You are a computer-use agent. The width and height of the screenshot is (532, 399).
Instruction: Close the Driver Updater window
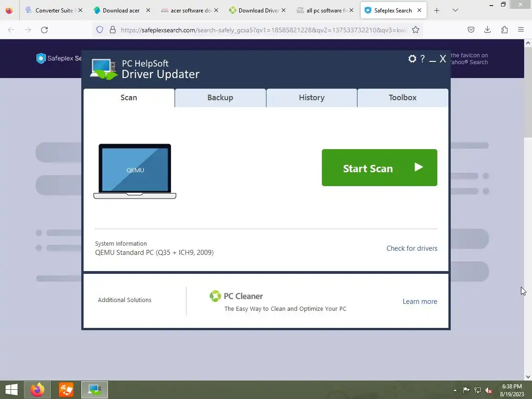coord(443,59)
